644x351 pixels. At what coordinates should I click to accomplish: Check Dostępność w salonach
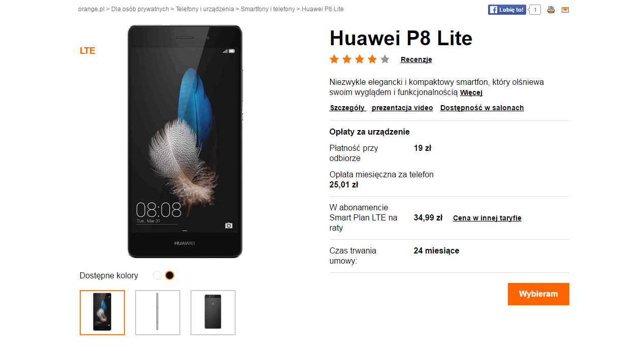[x=482, y=108]
